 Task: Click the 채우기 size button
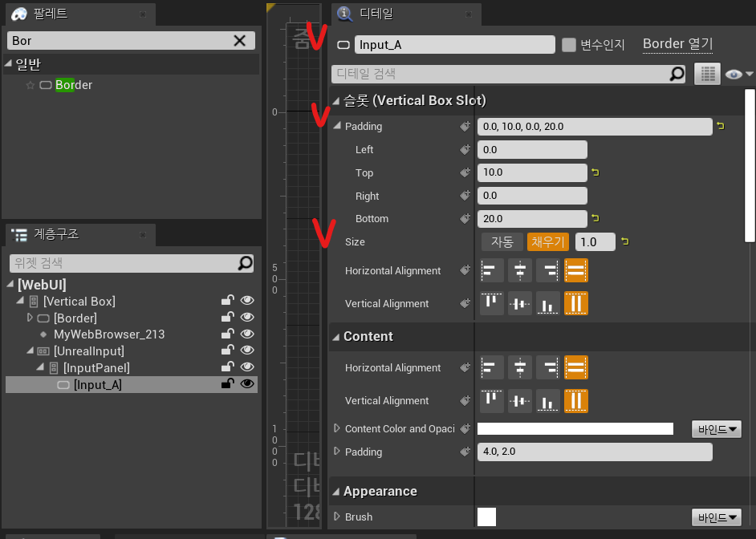coord(548,241)
